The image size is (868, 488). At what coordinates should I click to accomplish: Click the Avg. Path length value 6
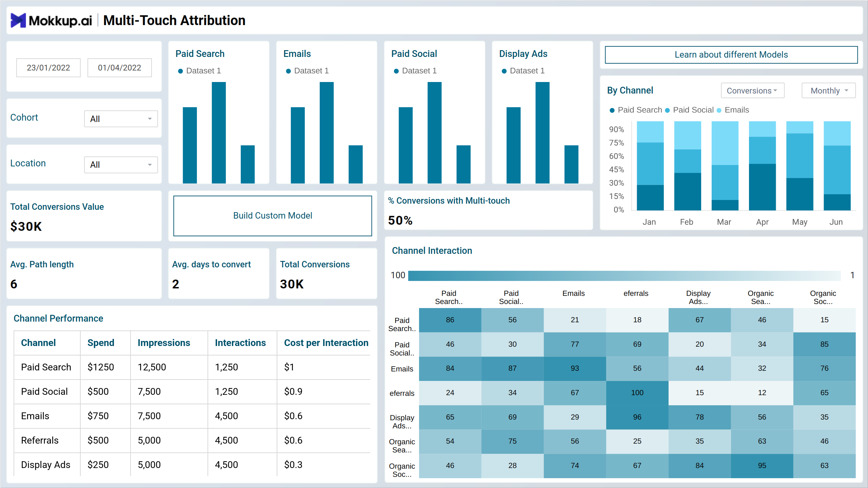pyautogui.click(x=14, y=284)
